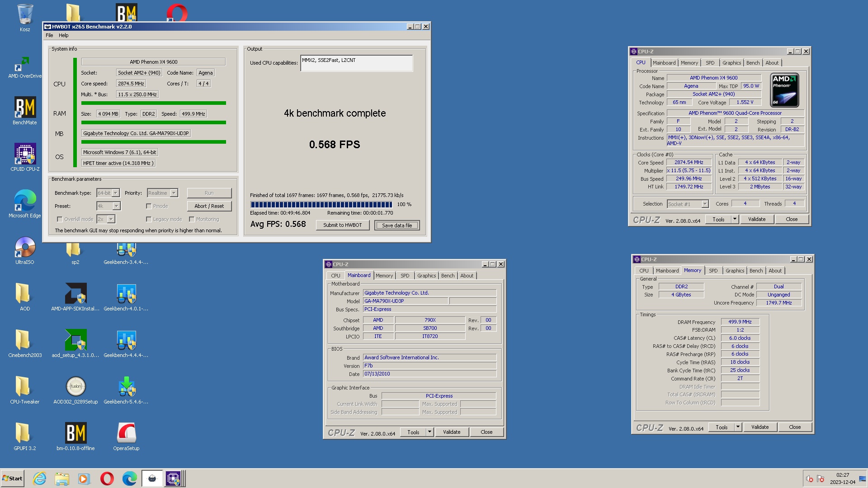The height and width of the screenshot is (488, 868).
Task: Open the CPU-Tweaker folder
Action: [25, 390]
